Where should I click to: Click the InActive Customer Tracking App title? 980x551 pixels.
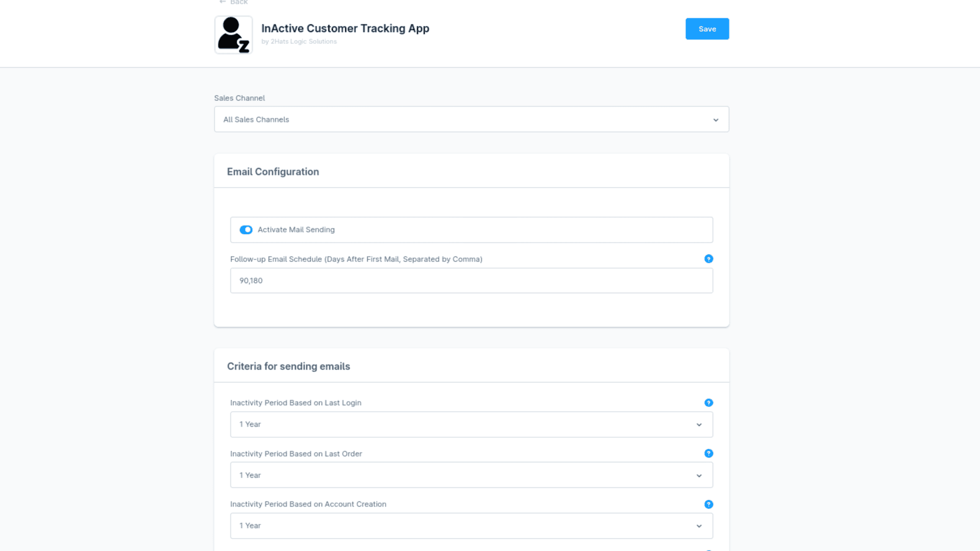tap(345, 29)
